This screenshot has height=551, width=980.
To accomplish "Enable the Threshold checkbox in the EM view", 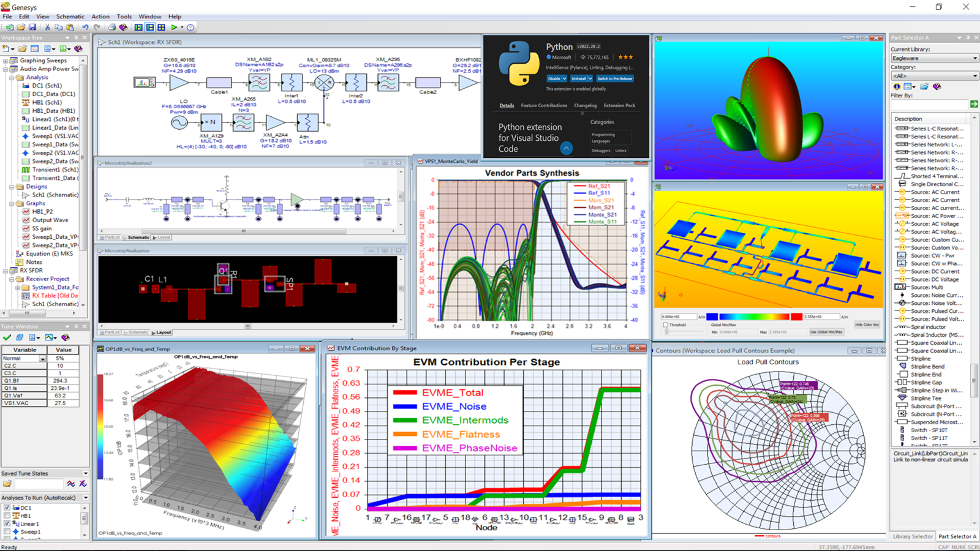I will (x=665, y=325).
